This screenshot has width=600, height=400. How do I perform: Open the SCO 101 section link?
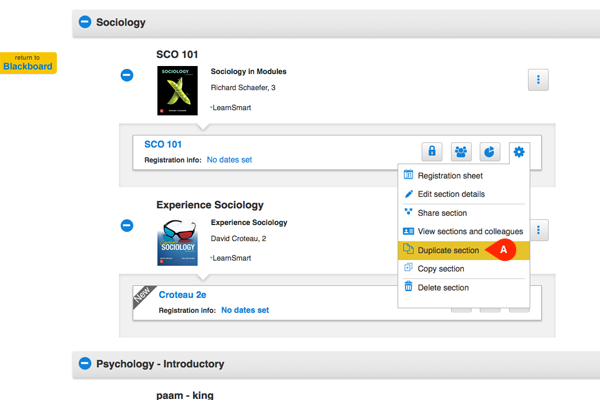[162, 144]
